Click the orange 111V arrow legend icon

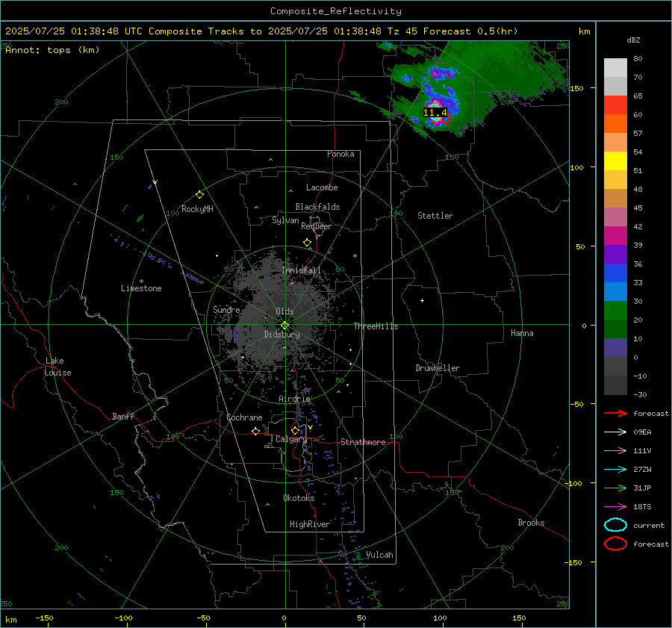615,450
